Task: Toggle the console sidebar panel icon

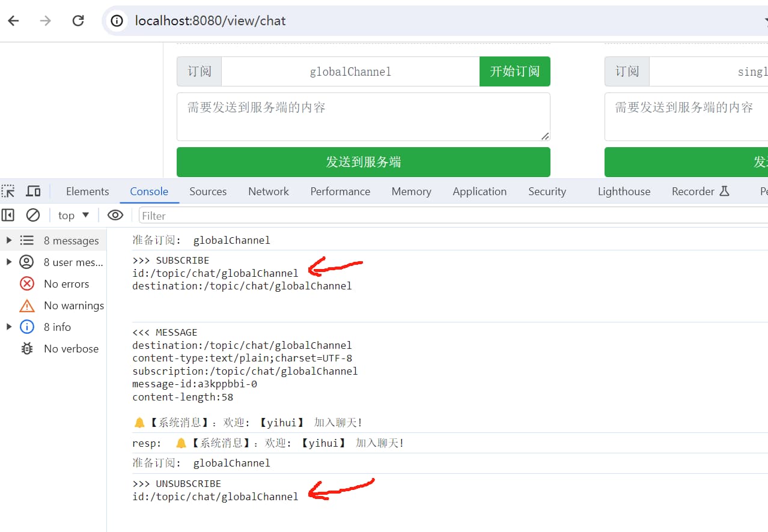Action: pos(8,215)
